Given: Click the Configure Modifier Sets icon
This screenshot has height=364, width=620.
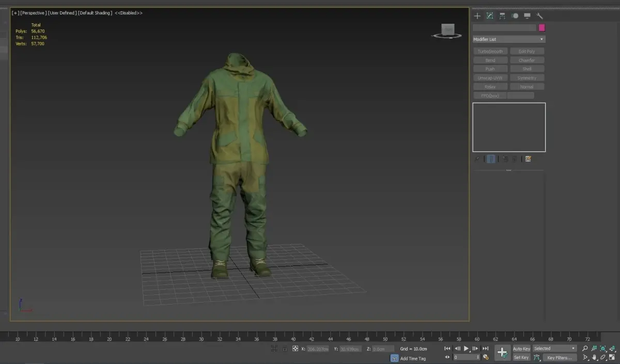Looking at the screenshot, I should pos(528,159).
